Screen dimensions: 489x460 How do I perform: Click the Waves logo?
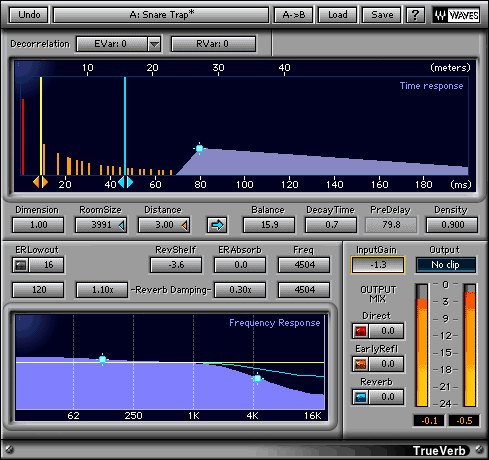pos(456,15)
